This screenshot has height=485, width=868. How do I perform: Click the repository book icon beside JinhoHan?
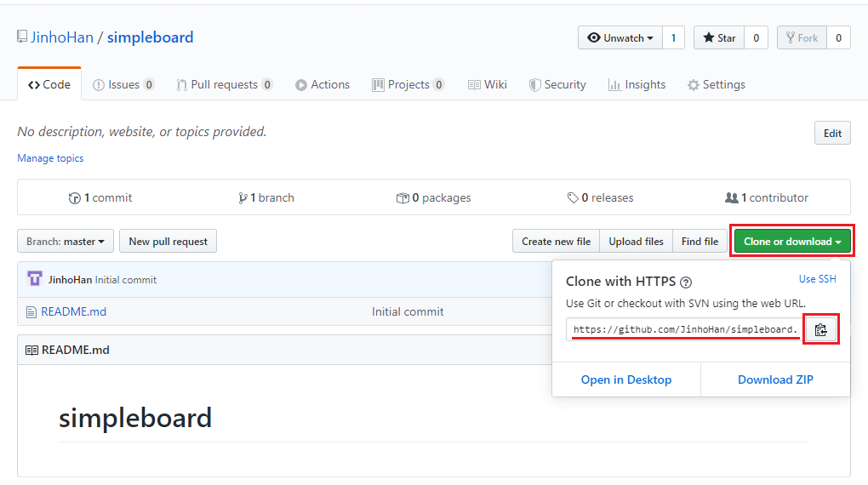coord(22,37)
